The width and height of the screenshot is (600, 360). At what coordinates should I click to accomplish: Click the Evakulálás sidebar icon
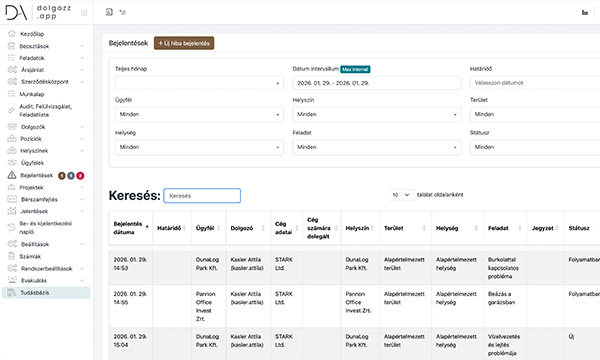tap(12, 280)
